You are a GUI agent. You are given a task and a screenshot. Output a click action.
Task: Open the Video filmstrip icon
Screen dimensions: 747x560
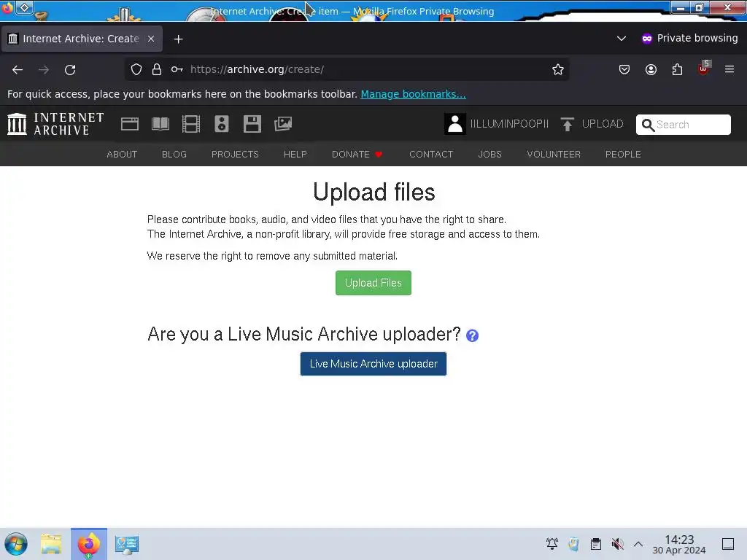pos(191,124)
